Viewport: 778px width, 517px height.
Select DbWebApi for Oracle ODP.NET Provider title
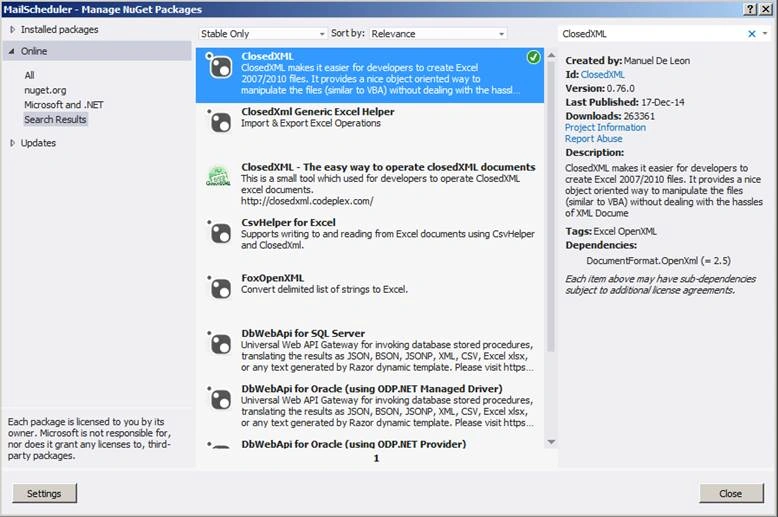coord(353,444)
